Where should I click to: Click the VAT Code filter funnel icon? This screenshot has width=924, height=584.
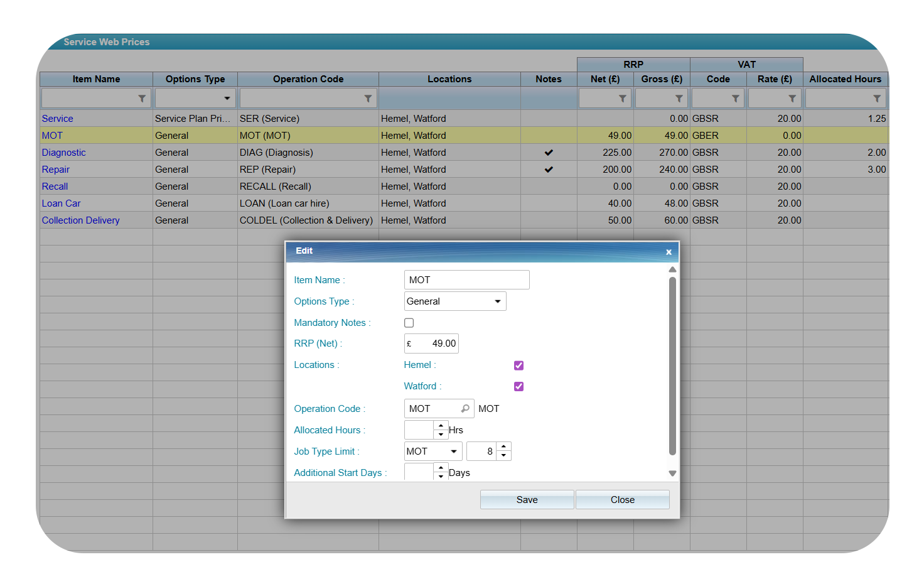(x=735, y=99)
